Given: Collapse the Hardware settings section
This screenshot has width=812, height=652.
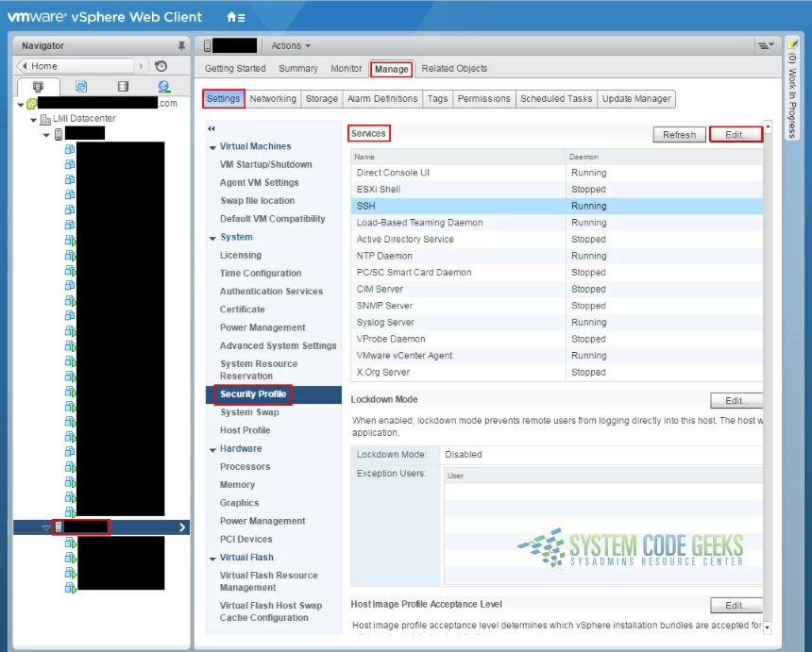Looking at the screenshot, I should tap(212, 450).
